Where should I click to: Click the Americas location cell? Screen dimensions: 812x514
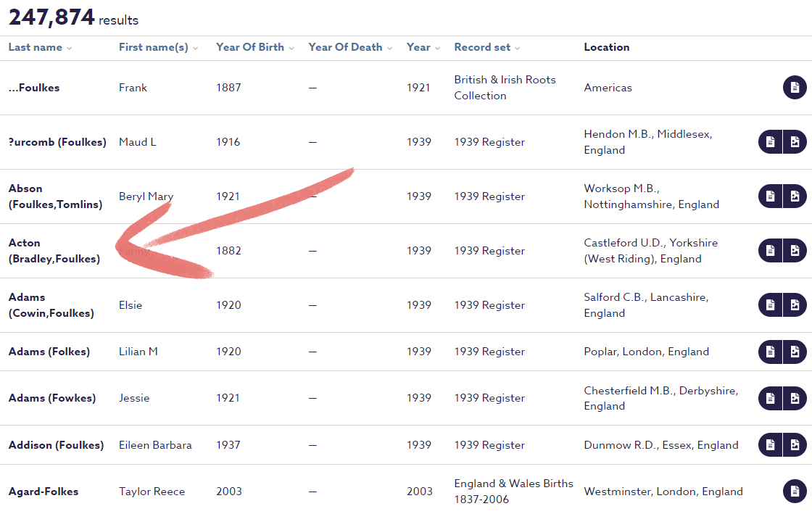point(608,88)
